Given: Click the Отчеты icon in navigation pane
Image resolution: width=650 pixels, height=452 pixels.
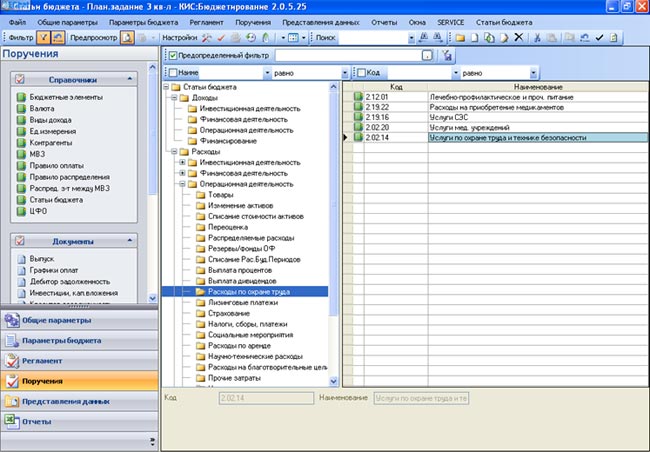Looking at the screenshot, I should click(11, 422).
